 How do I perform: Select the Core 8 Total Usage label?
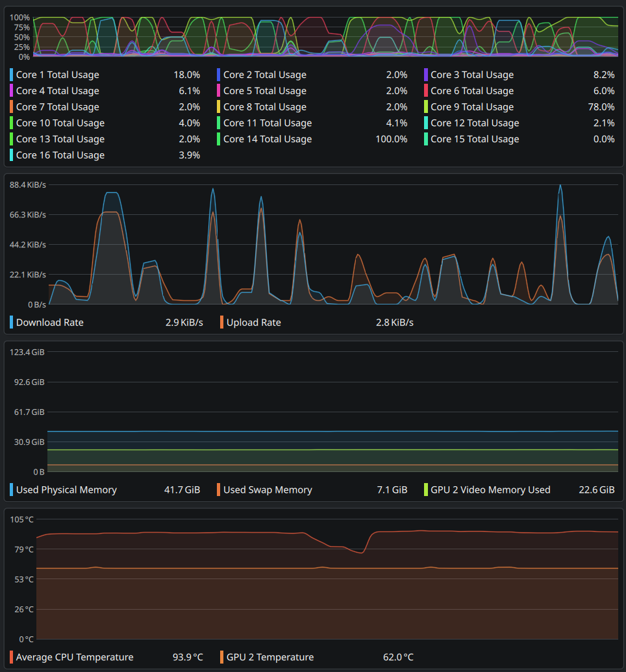coord(264,106)
